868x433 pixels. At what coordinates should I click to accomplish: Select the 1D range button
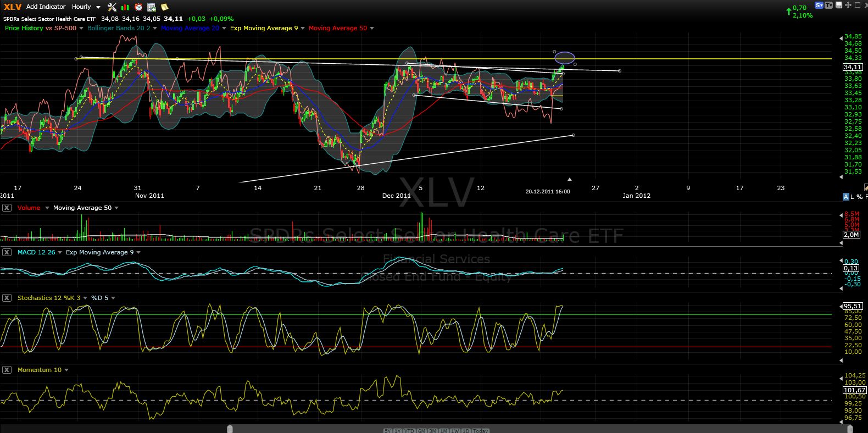[466, 430]
